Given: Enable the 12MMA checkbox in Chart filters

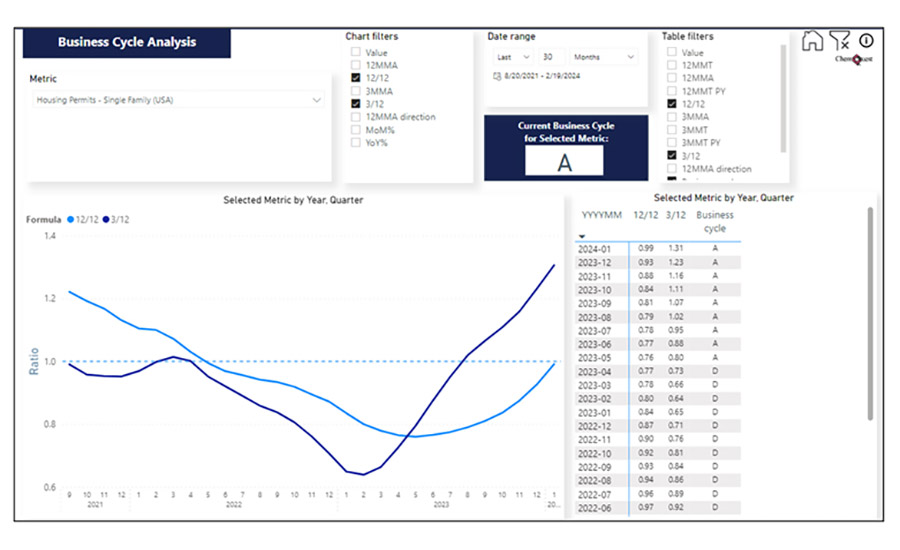Looking at the screenshot, I should [356, 65].
